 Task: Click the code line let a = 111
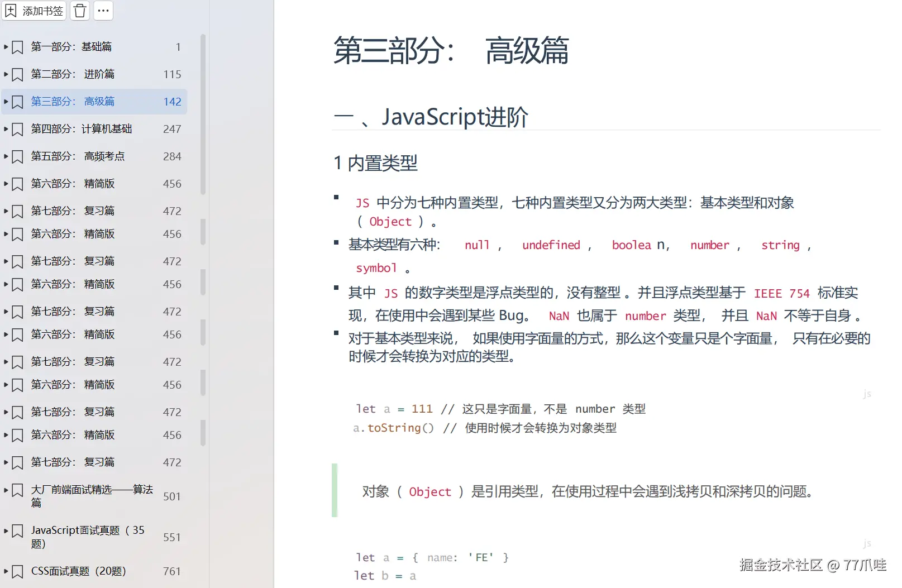[x=500, y=409]
